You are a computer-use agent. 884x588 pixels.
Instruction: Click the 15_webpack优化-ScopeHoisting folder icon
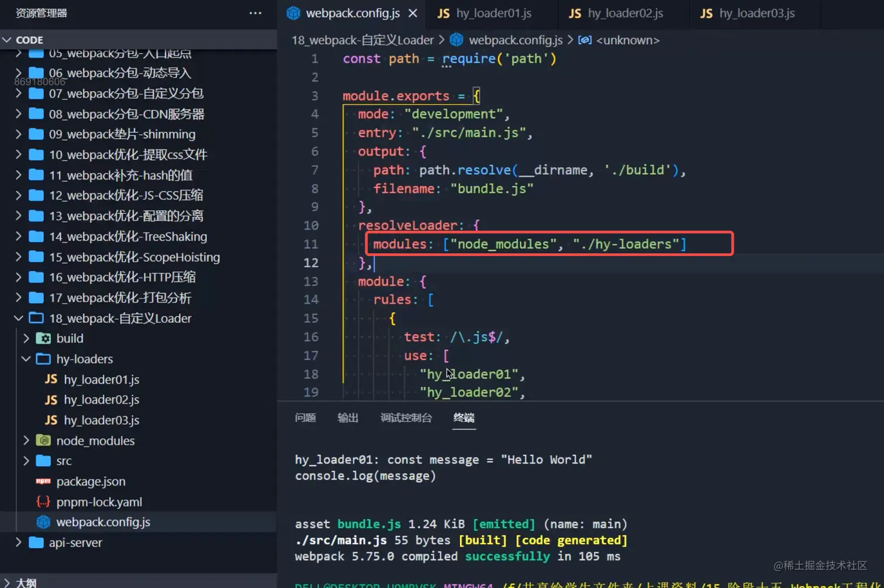[36, 257]
